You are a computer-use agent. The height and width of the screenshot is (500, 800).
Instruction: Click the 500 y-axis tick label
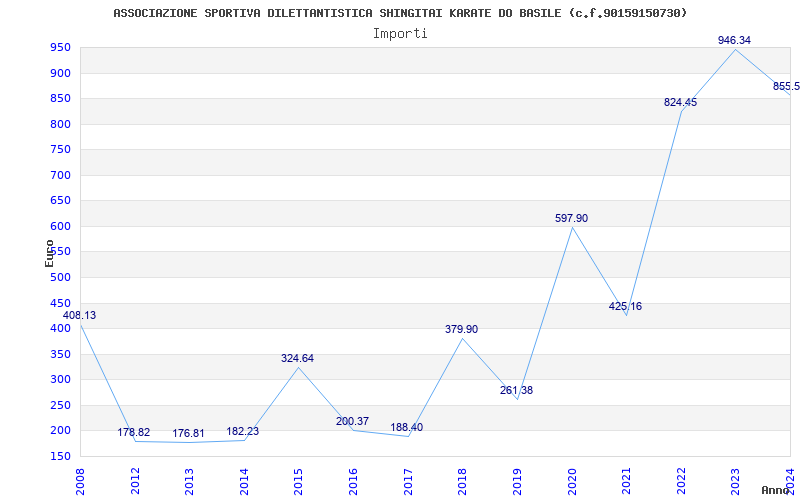[60, 278]
